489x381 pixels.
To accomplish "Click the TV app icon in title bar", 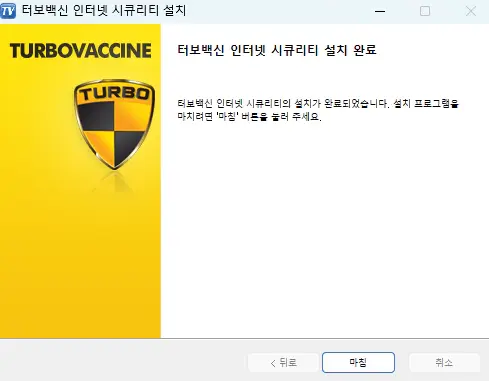I will (x=8, y=11).
